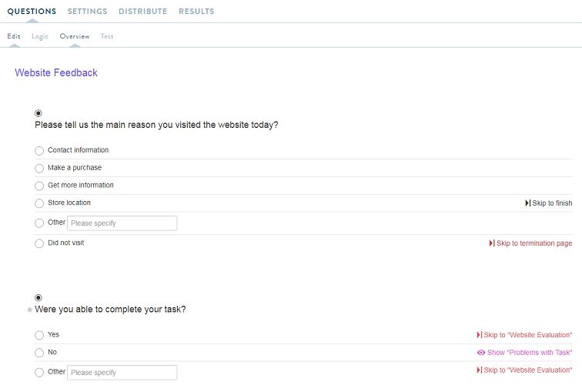Choose the No radio button
This screenshot has height=392, width=582.
coord(39,353)
